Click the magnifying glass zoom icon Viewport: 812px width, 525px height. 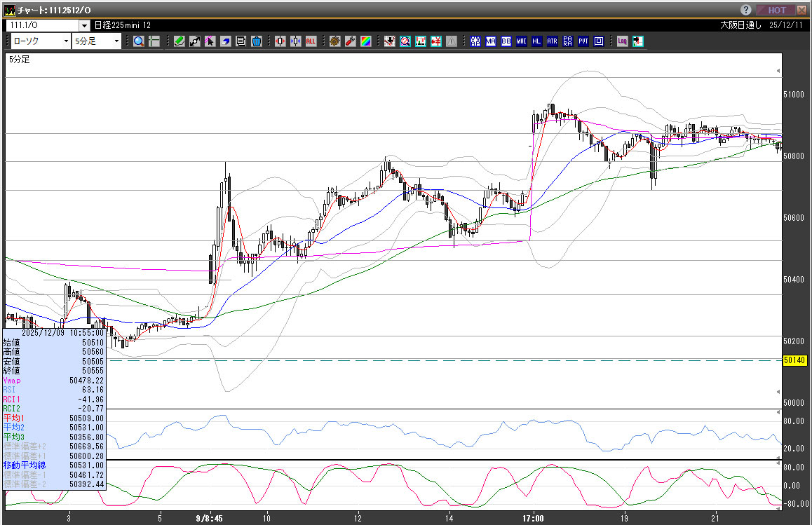click(139, 41)
